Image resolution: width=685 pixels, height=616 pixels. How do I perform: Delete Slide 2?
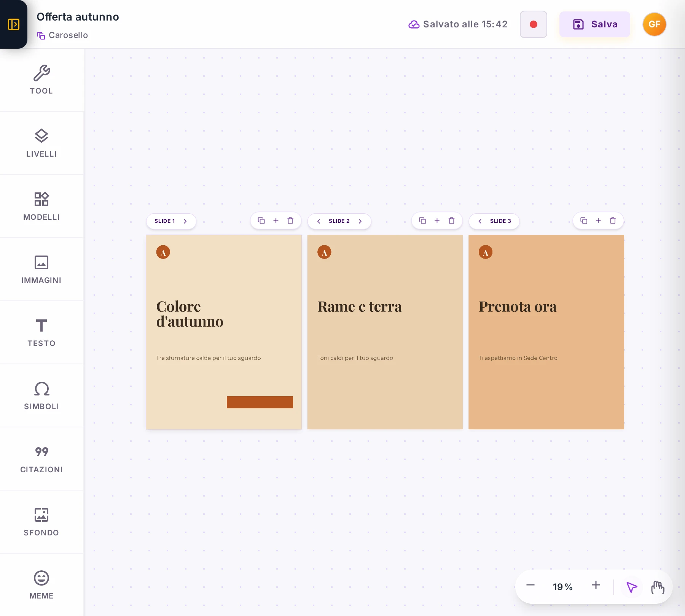(x=452, y=221)
